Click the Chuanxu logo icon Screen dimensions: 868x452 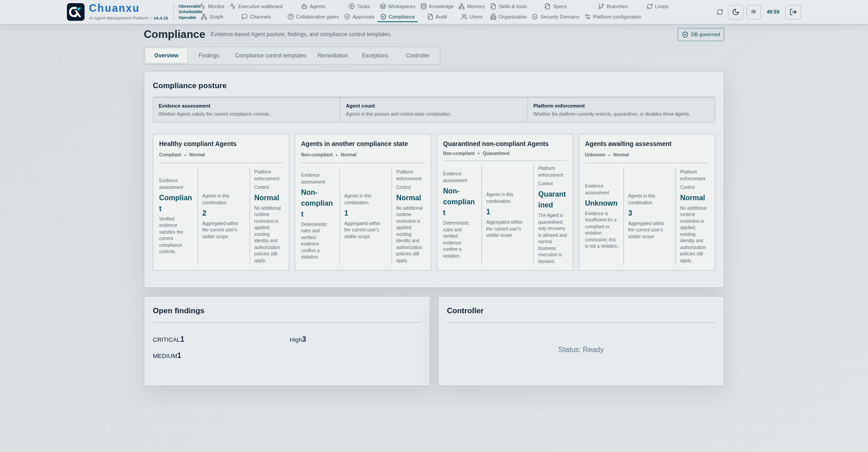click(x=75, y=12)
